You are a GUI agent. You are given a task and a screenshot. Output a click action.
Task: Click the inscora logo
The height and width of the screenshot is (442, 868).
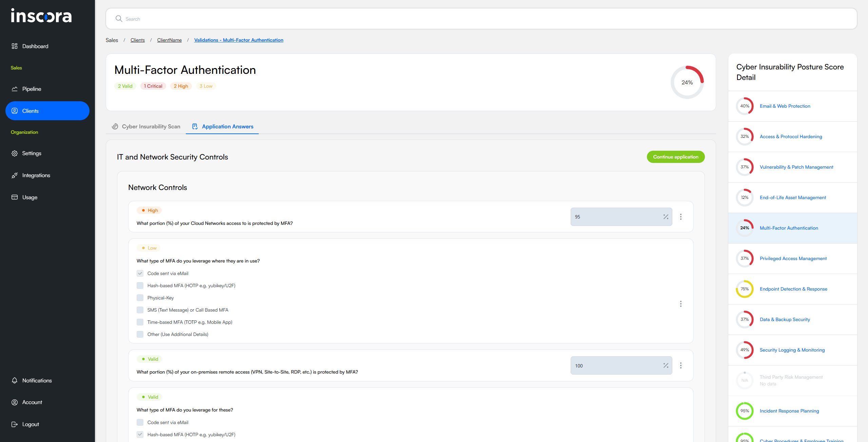click(x=41, y=16)
